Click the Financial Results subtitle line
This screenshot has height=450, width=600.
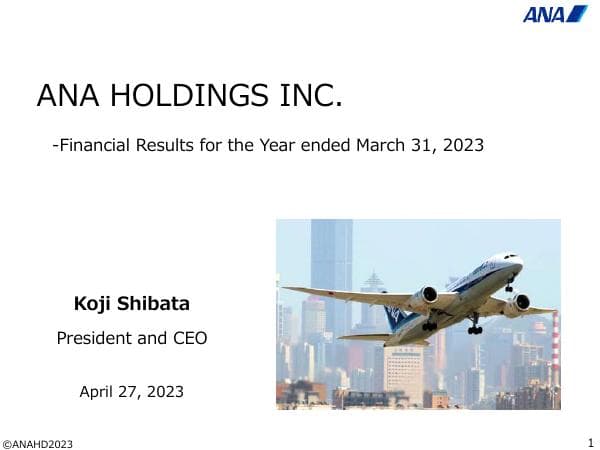[x=268, y=145]
